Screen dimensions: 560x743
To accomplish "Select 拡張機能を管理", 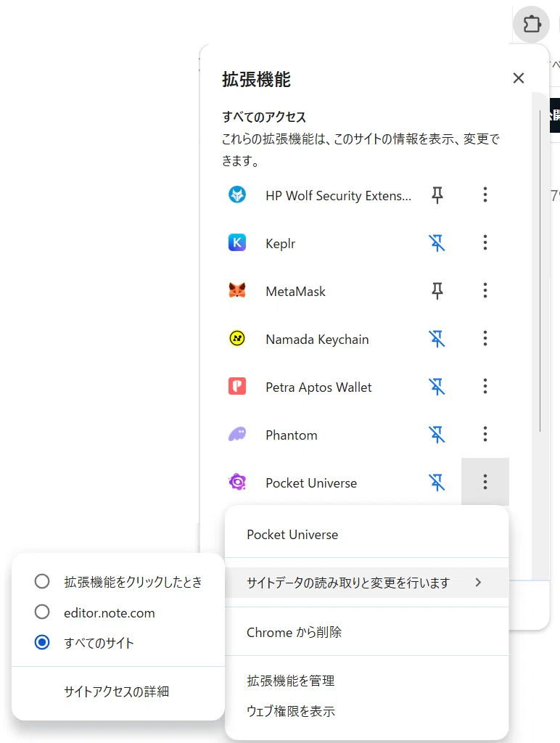I will click(367, 681).
